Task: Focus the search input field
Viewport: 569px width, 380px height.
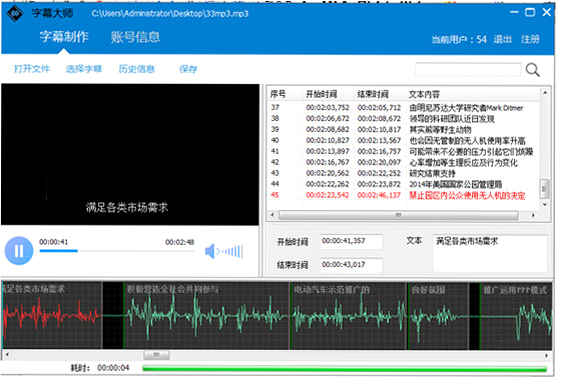Action: pyautogui.click(x=468, y=69)
